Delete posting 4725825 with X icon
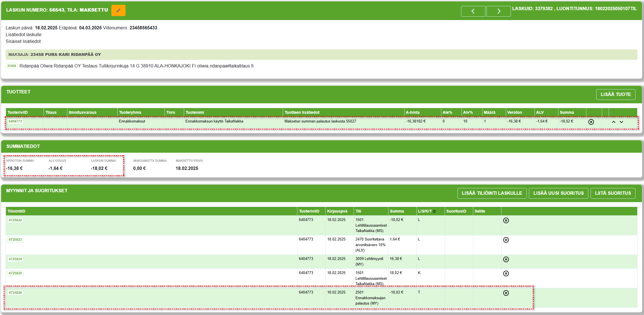Image resolution: width=644 pixels, height=315 pixels. [506, 273]
